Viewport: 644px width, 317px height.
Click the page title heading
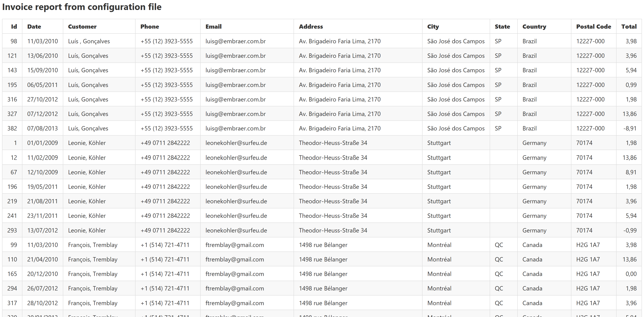point(82,7)
